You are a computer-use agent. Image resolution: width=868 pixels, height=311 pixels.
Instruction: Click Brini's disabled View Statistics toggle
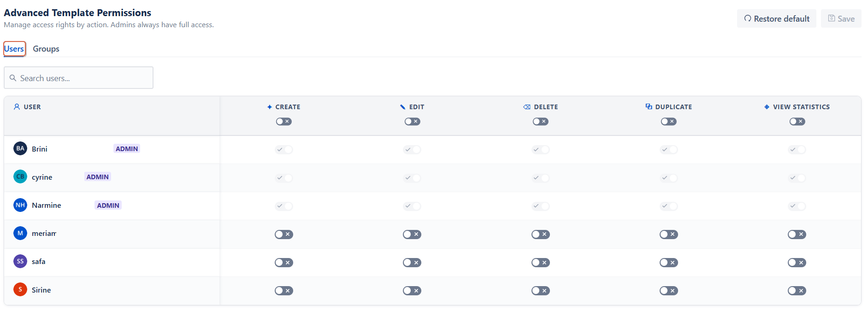[x=797, y=150]
